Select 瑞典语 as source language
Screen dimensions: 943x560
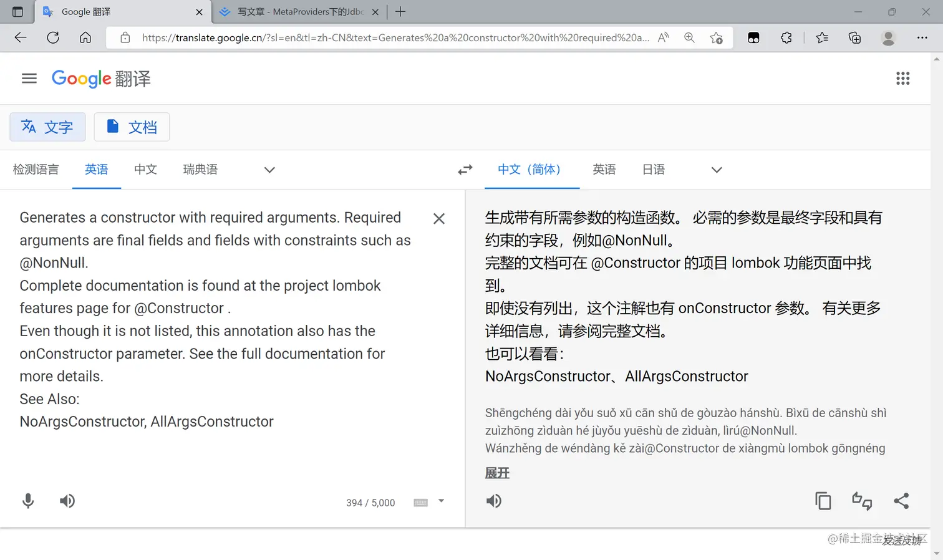click(x=200, y=170)
